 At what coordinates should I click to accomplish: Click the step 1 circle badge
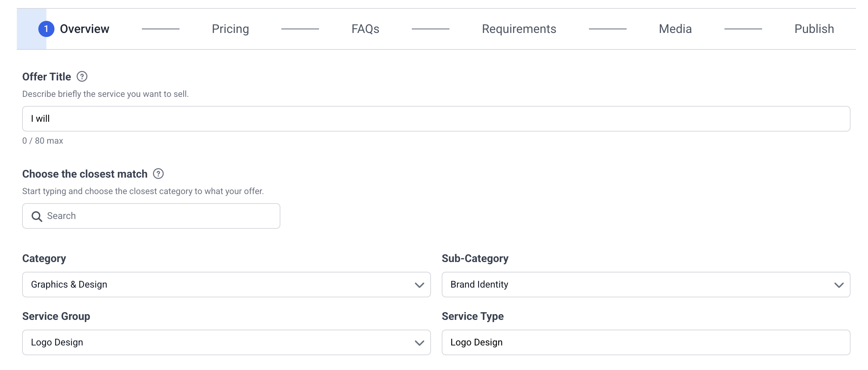(46, 29)
